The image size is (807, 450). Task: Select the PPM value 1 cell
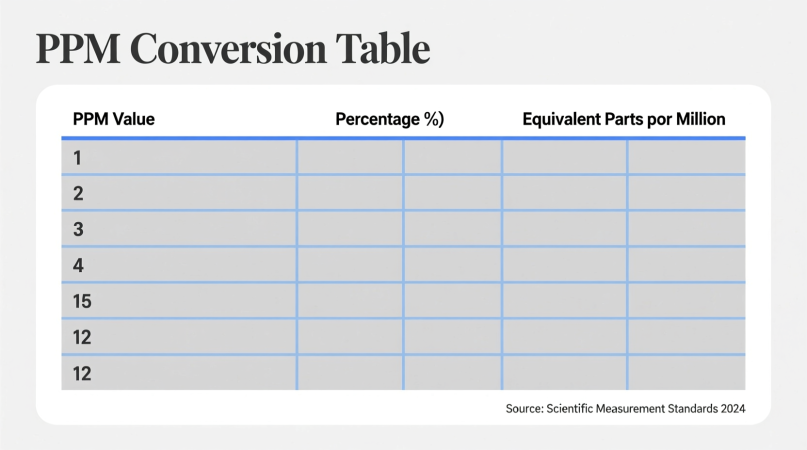coord(179,157)
